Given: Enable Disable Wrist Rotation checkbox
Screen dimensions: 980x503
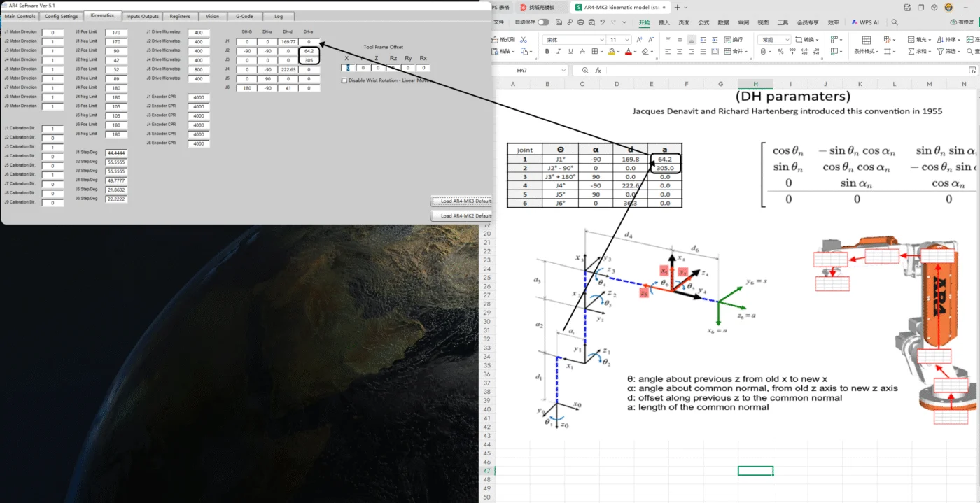Looking at the screenshot, I should [x=344, y=80].
